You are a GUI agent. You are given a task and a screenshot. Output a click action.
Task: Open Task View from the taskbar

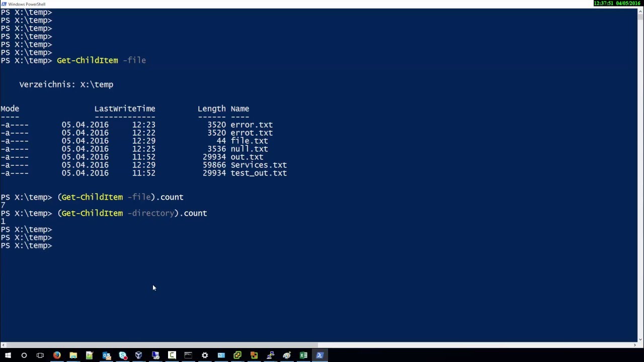click(40, 355)
